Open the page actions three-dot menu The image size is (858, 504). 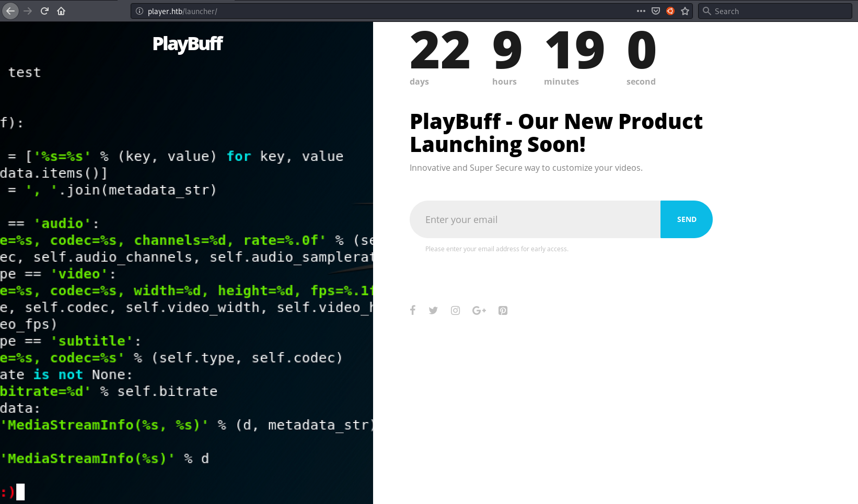pyautogui.click(x=641, y=11)
